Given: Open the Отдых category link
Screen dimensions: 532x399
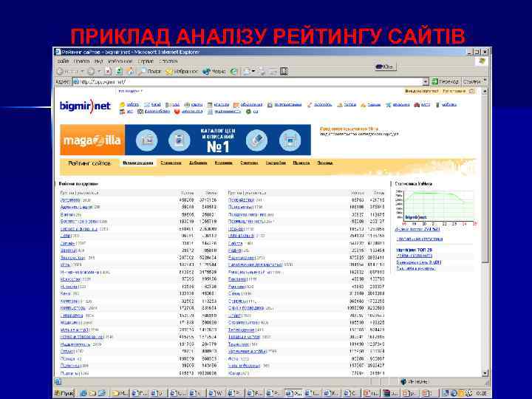Looking at the screenshot, I should (x=66, y=351).
